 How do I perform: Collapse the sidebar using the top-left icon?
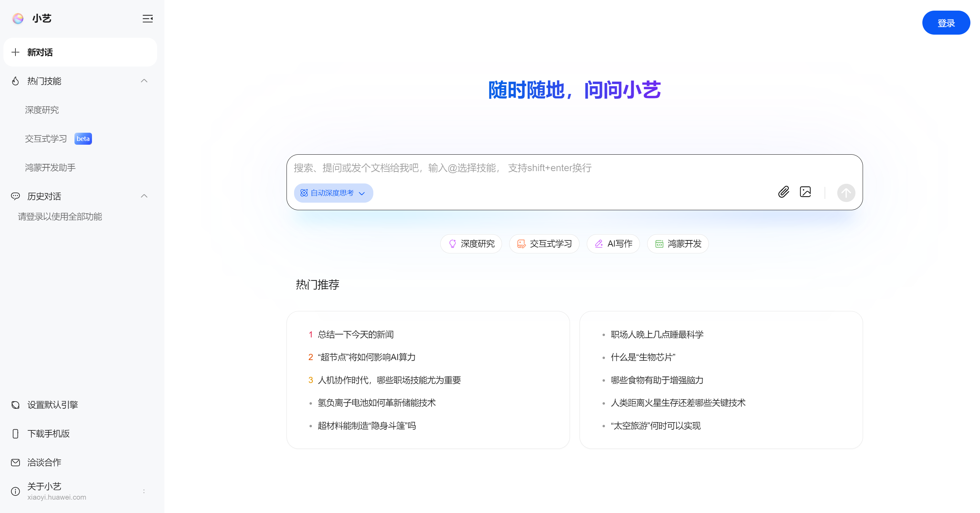point(148,18)
